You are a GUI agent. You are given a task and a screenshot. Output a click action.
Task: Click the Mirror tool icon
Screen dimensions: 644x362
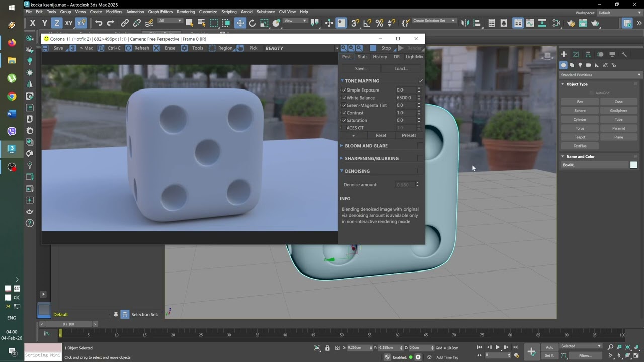pyautogui.click(x=465, y=23)
